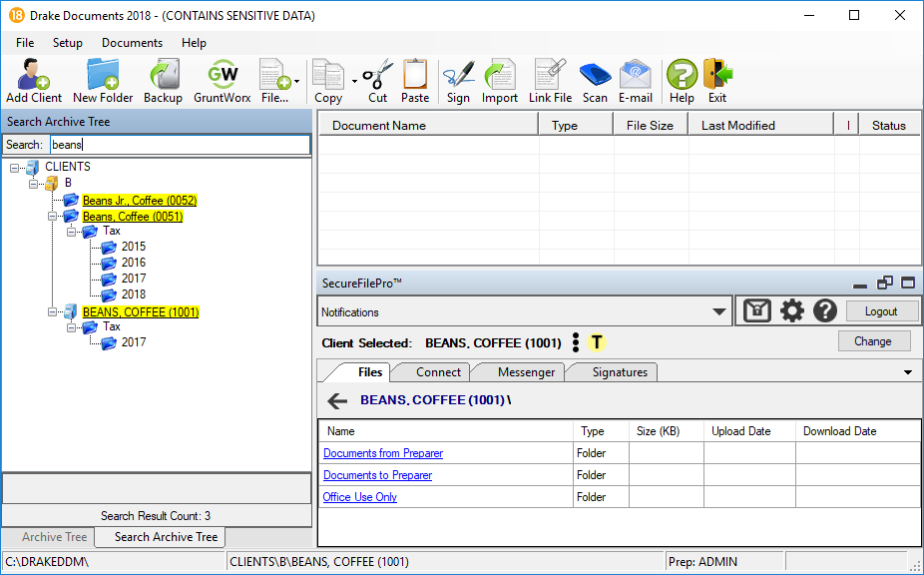
Task: Open the Office Use Only folder link
Action: click(x=360, y=497)
